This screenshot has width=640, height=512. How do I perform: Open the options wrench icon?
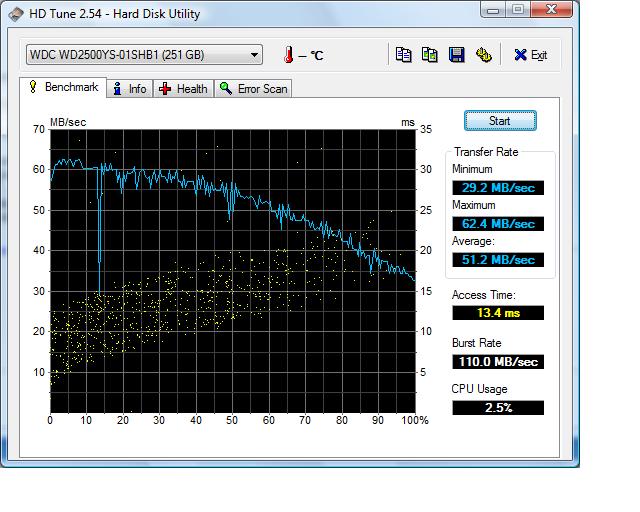pos(483,55)
